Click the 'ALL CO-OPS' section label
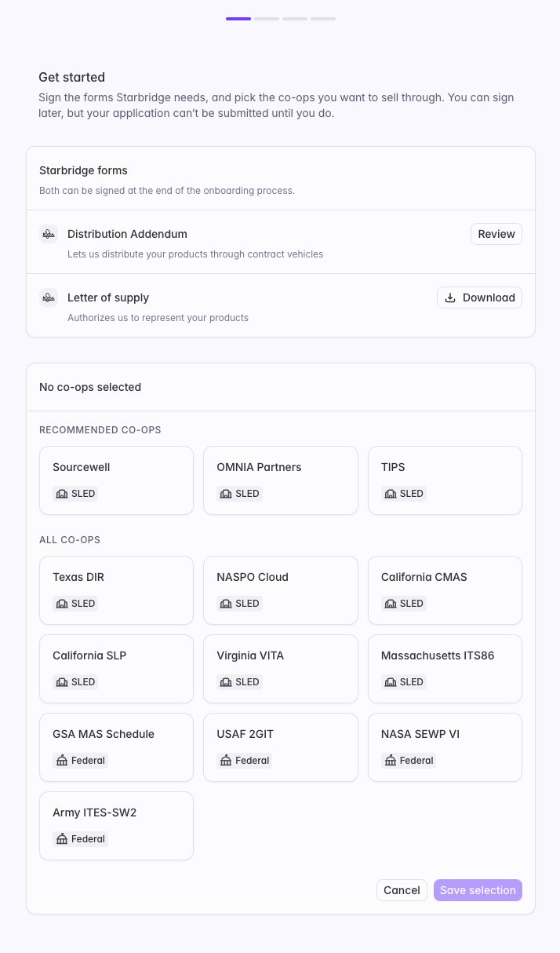 pyautogui.click(x=70, y=540)
